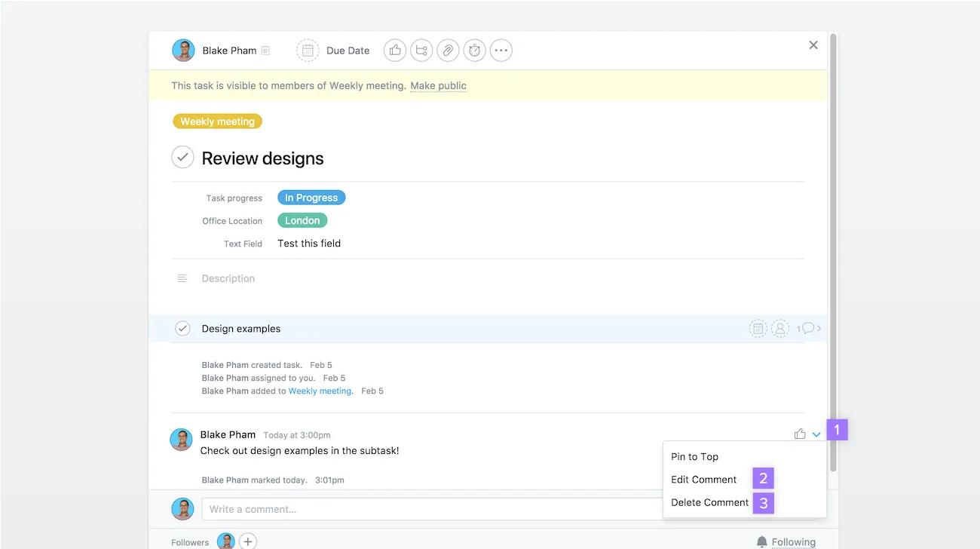Attach a file using the paperclip icon
Screen dimensions: 980x549
point(448,50)
